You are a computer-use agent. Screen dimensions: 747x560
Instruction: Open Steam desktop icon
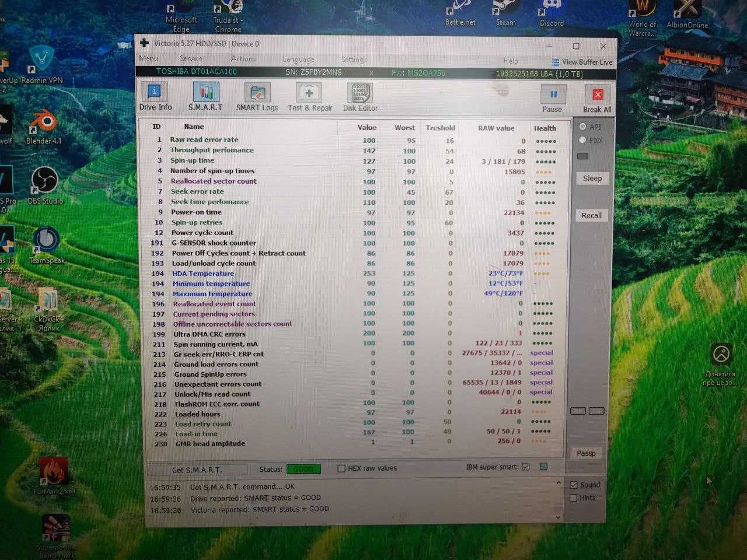(505, 13)
